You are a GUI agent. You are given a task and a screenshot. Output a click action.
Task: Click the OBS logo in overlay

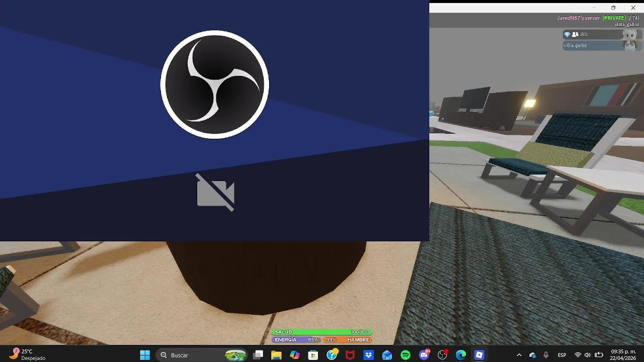(215, 84)
